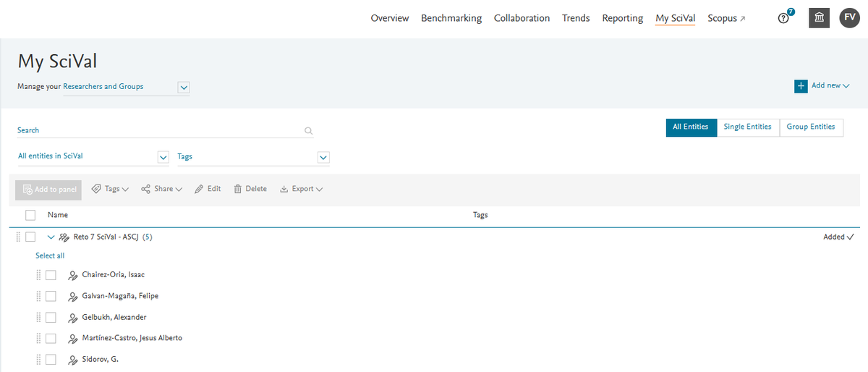Open the Tags toolbar dropdown

pyautogui.click(x=116, y=189)
